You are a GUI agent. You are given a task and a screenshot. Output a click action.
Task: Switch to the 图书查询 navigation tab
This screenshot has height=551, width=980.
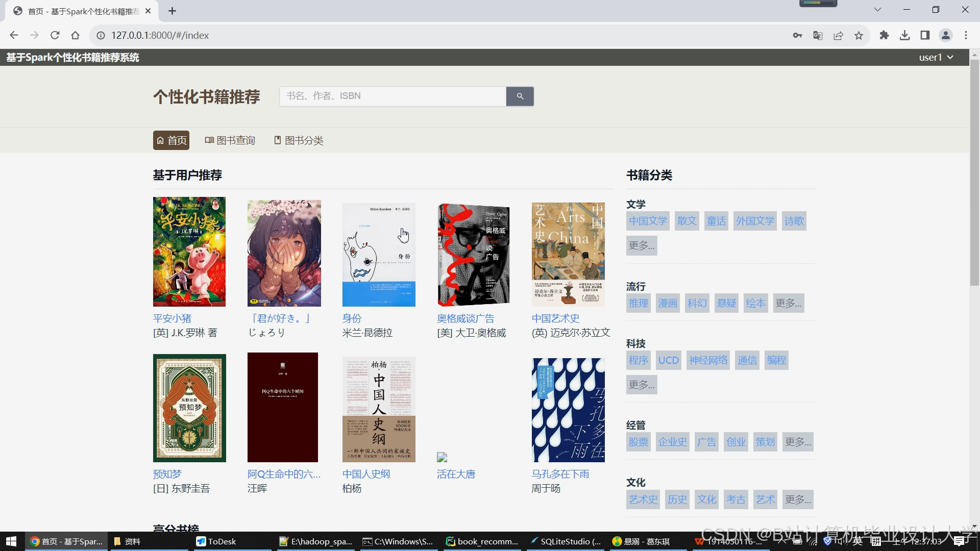tap(235, 140)
